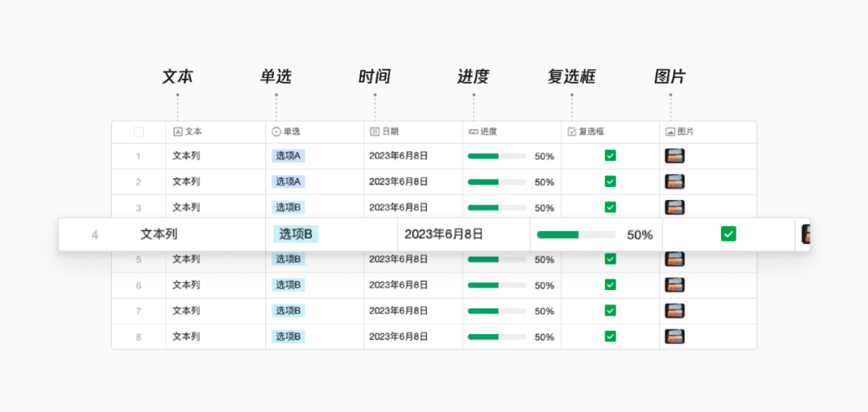Click the progress icon in 进度 header

click(473, 132)
